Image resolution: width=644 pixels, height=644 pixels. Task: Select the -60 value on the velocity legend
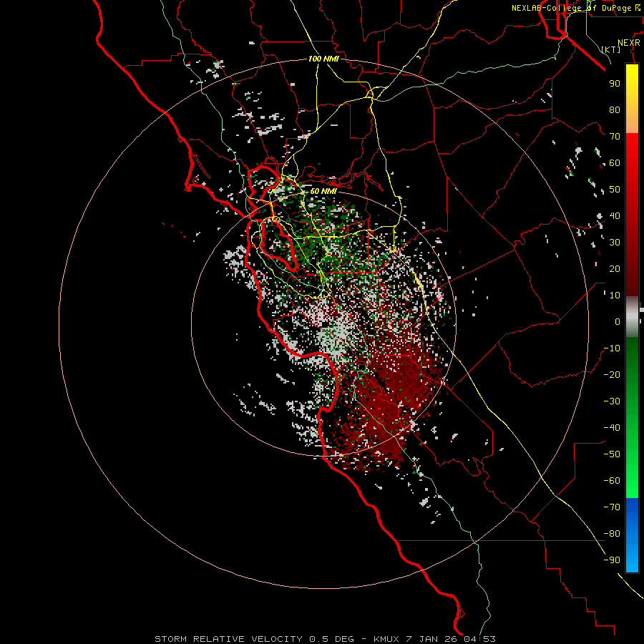pyautogui.click(x=612, y=481)
